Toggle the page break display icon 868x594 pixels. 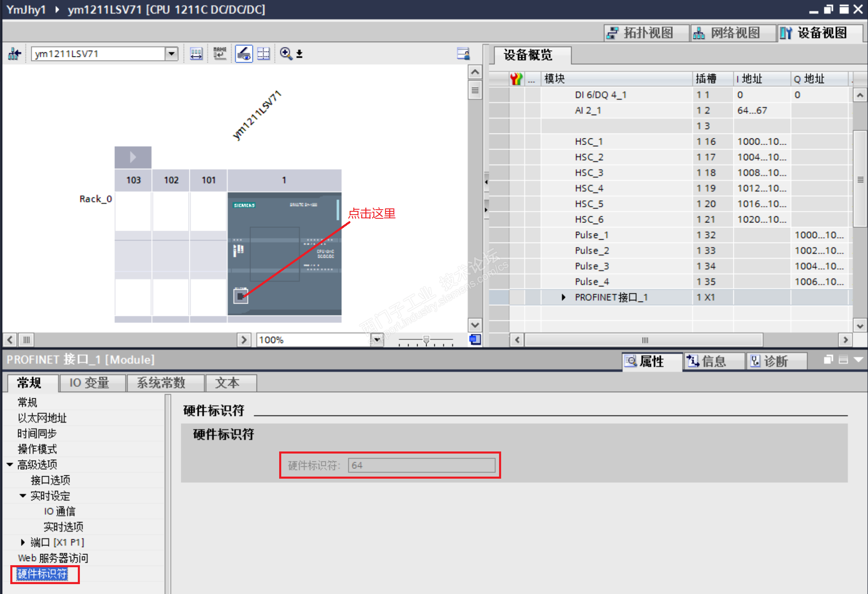click(x=264, y=54)
